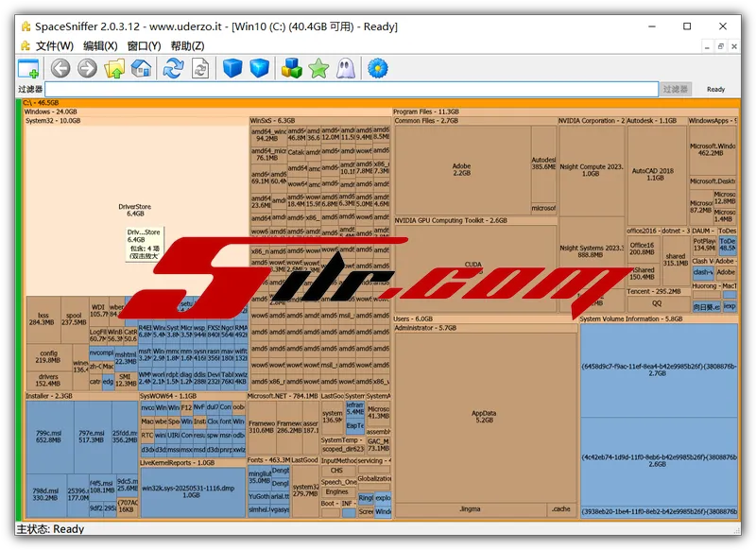This screenshot has height=550, width=756.
Task: Show more detail cube icon
Action: (x=259, y=68)
